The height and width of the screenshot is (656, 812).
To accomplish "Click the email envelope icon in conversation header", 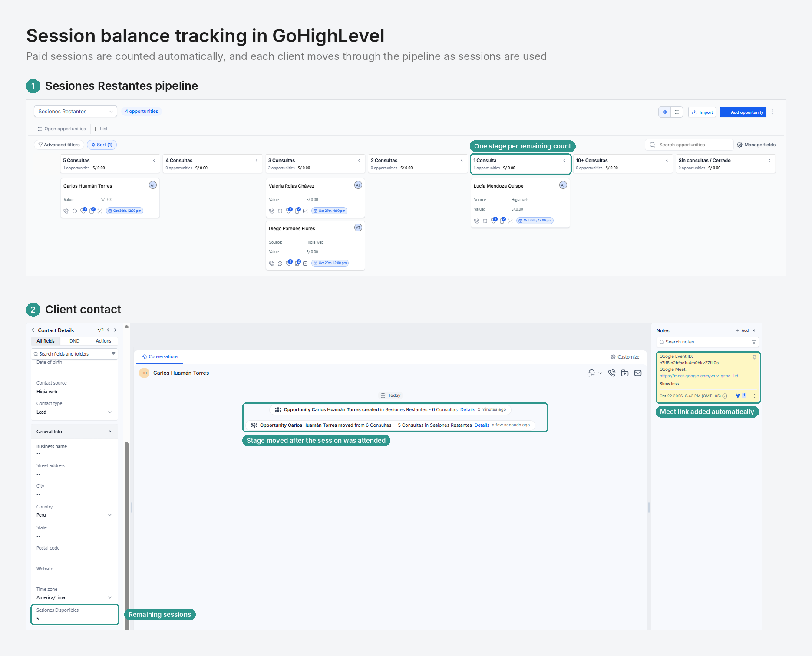I will [x=638, y=373].
